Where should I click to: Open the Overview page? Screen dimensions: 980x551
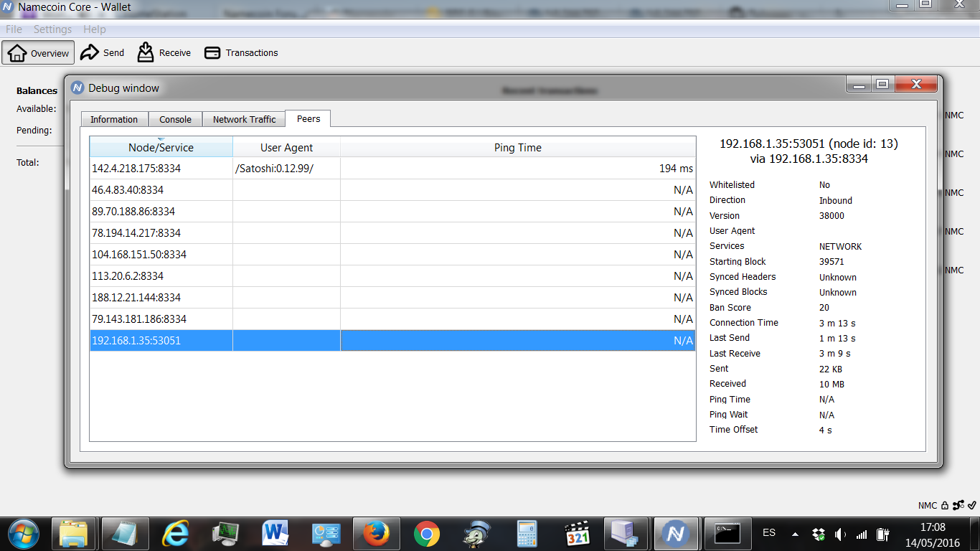[x=38, y=53]
